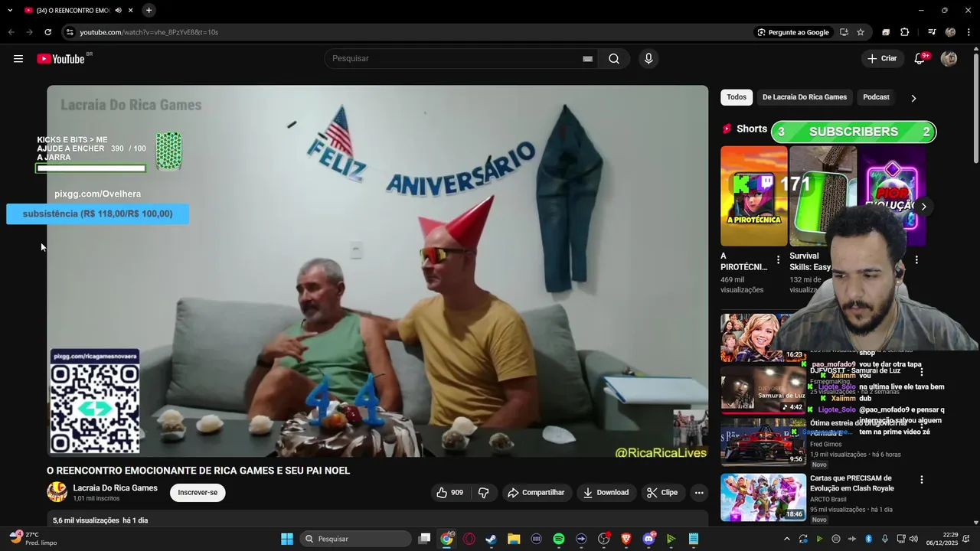
Task: Open the tab search chevron
Action: click(x=10, y=10)
